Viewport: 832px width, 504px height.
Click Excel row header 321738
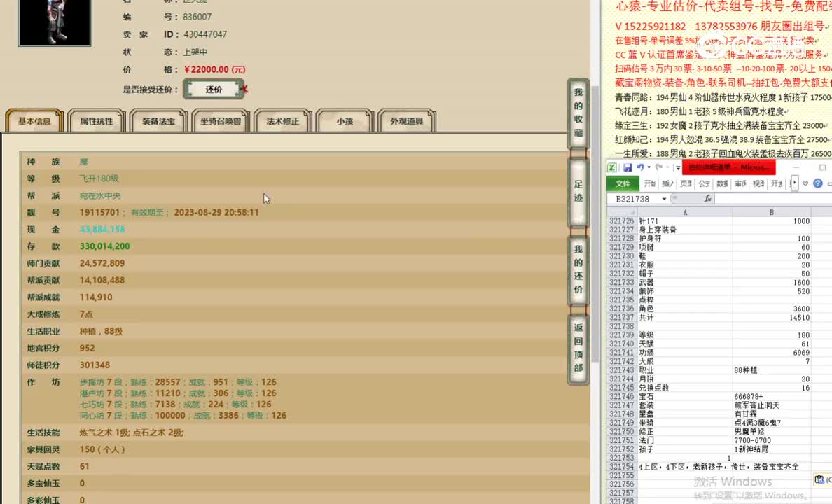621,326
